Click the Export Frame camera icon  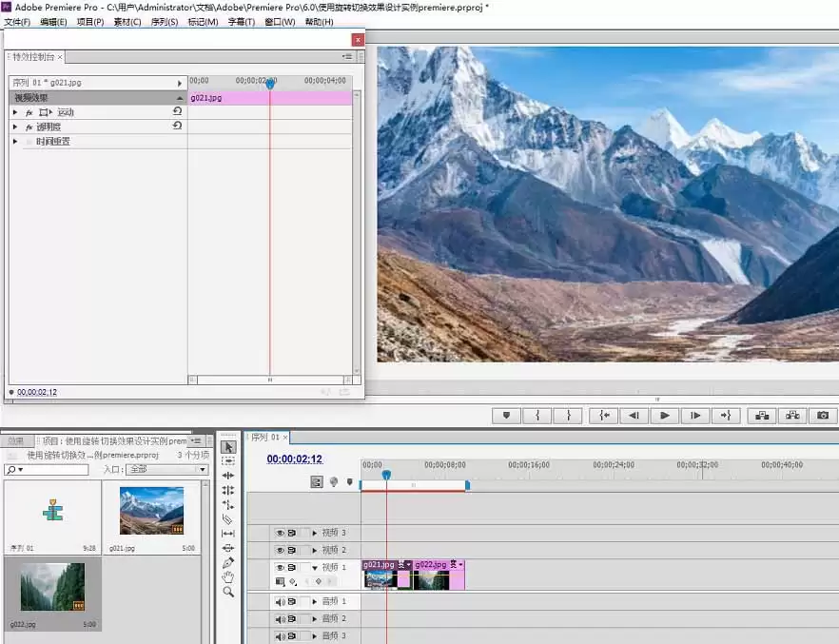click(x=823, y=415)
